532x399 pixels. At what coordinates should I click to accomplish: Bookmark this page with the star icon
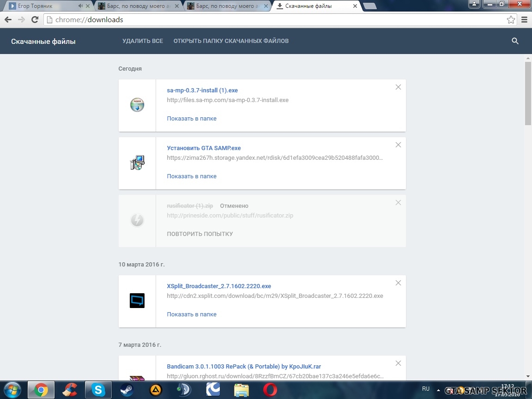coord(511,20)
